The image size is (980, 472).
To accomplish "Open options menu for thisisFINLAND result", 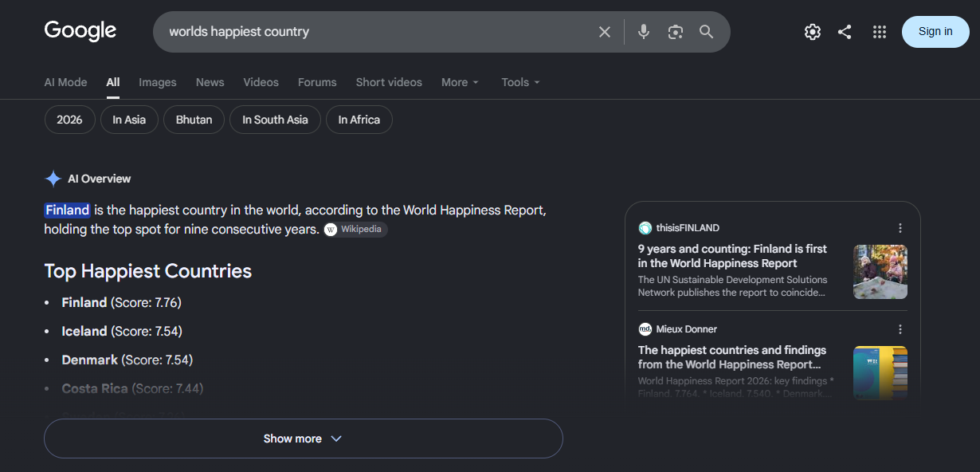I will [x=900, y=228].
